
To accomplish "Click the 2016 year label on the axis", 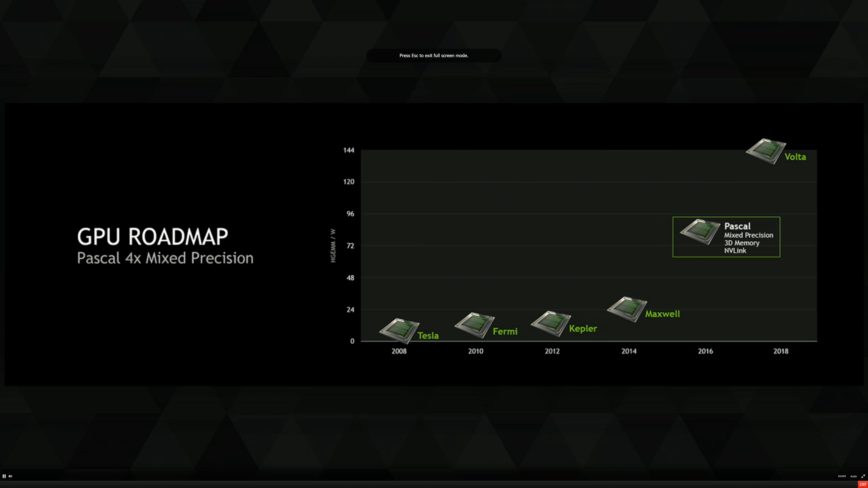I will tap(705, 351).
